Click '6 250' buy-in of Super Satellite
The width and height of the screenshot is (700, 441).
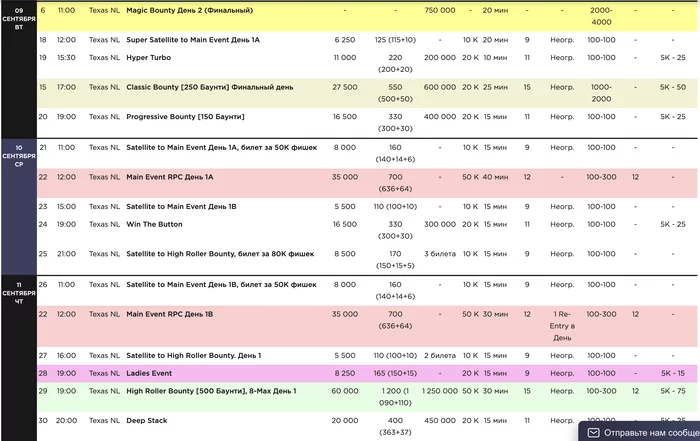point(345,40)
